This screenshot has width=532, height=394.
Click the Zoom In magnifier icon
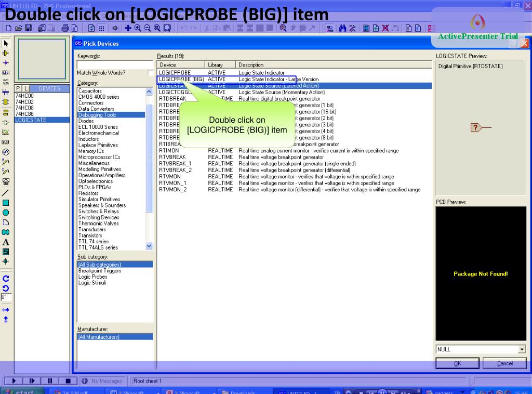[x=137, y=28]
